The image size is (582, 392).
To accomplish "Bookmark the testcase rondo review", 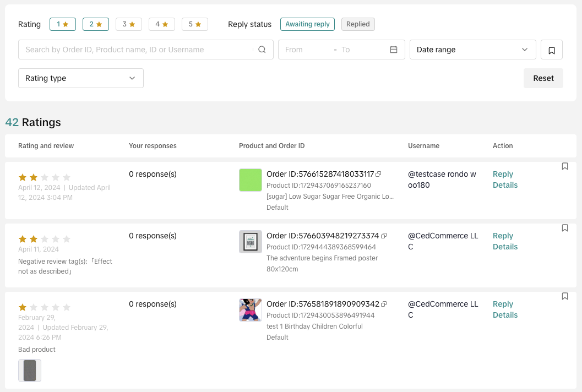I will (564, 166).
